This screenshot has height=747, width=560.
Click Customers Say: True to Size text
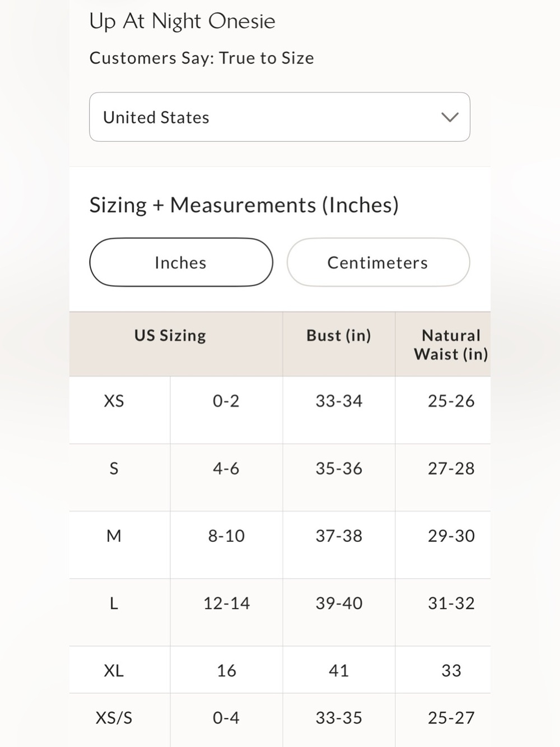point(202,58)
